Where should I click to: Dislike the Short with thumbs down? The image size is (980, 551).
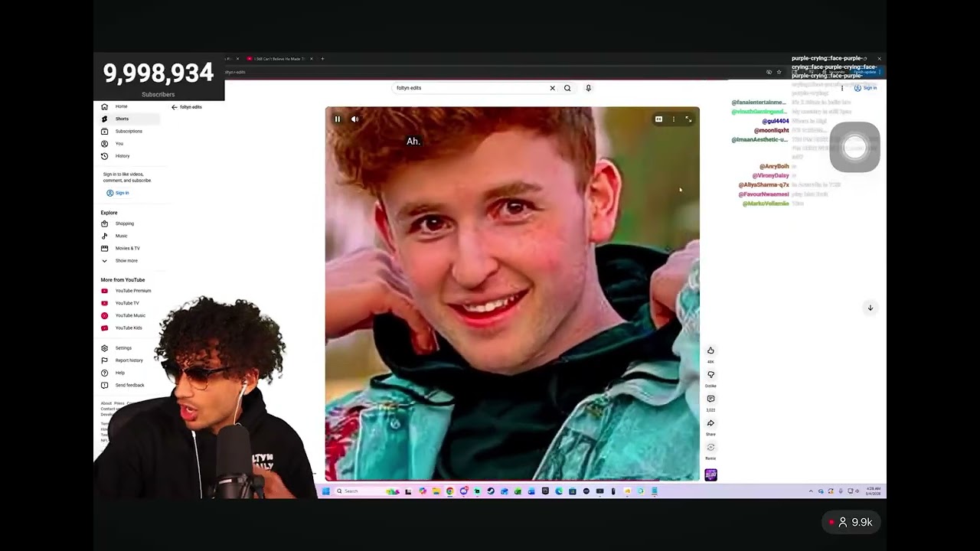point(710,375)
